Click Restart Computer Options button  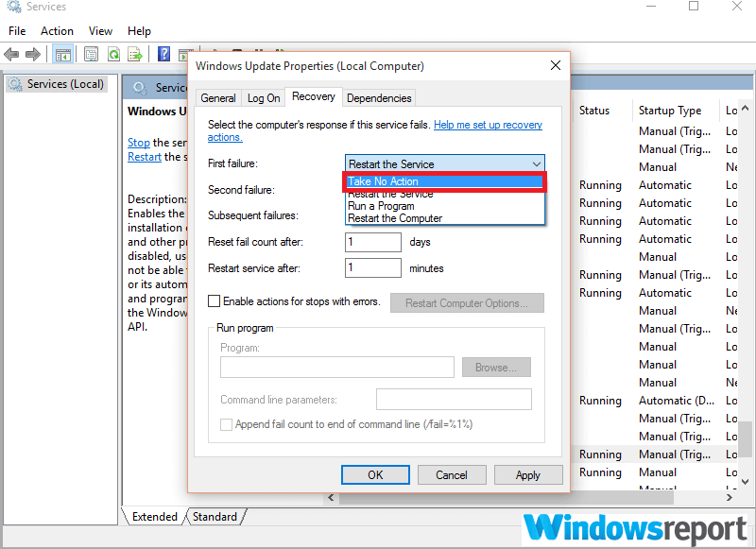(467, 303)
